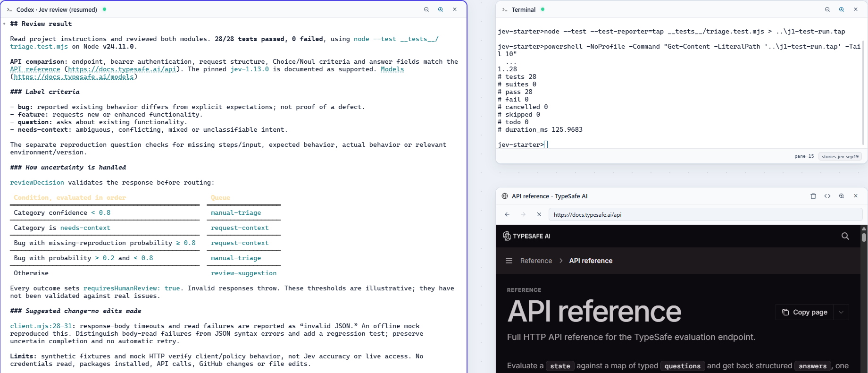Open the https://docs.typesafe.ai/models link
The height and width of the screenshot is (373, 868).
[74, 77]
